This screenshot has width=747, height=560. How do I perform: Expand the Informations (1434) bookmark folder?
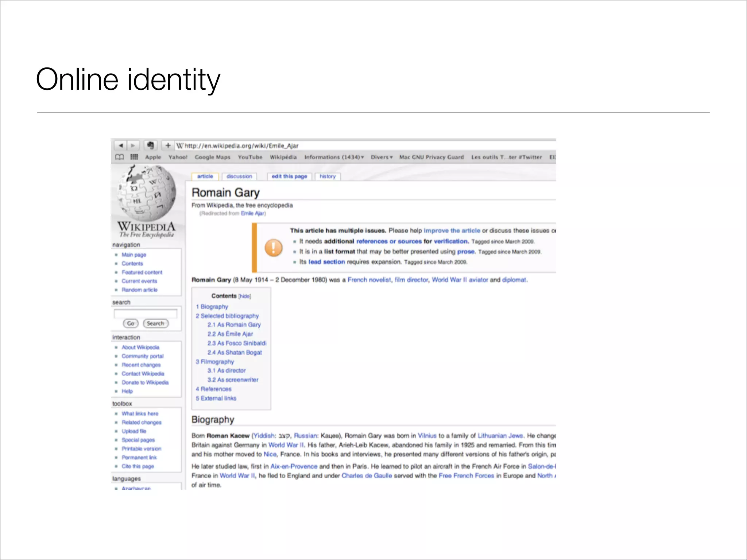pos(334,157)
